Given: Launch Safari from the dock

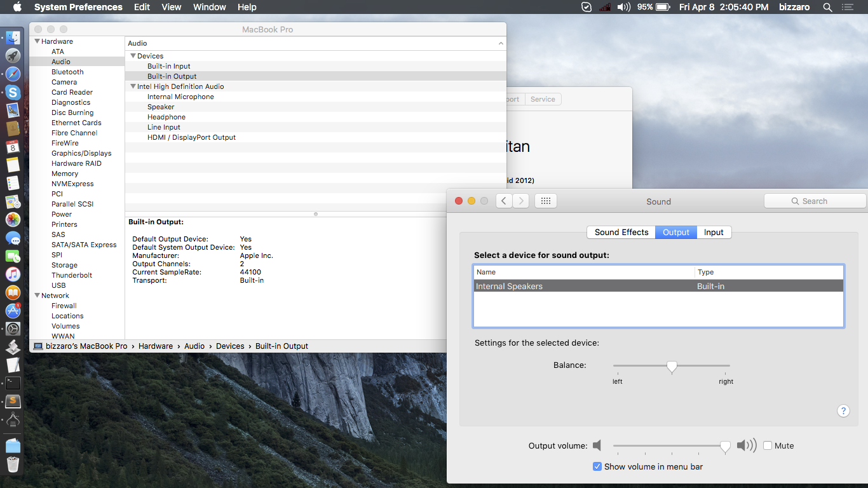Looking at the screenshot, I should coord(13,74).
